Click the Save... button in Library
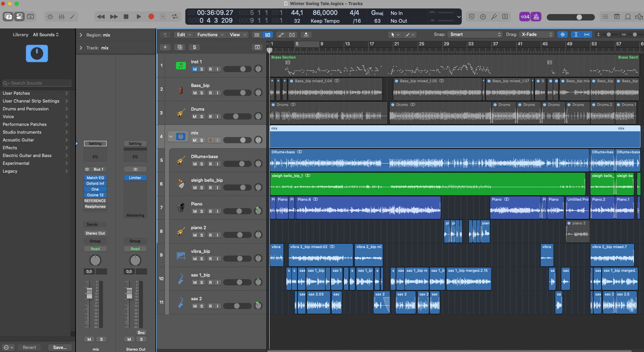This screenshot has width=644, height=352. 60,347
